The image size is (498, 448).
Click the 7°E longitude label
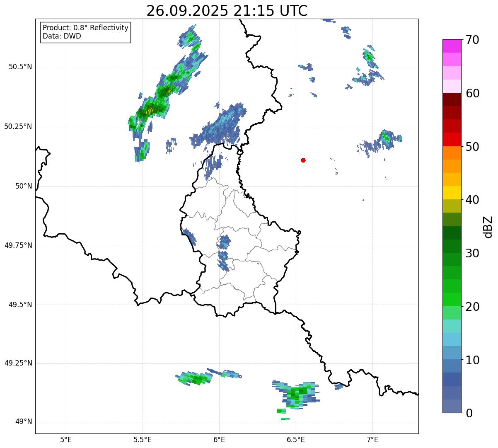point(372,439)
